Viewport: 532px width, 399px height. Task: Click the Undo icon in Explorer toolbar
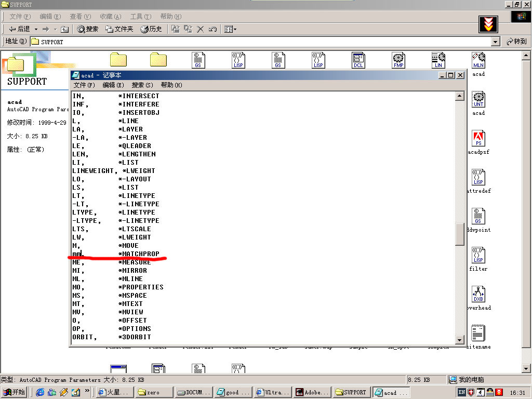click(212, 29)
